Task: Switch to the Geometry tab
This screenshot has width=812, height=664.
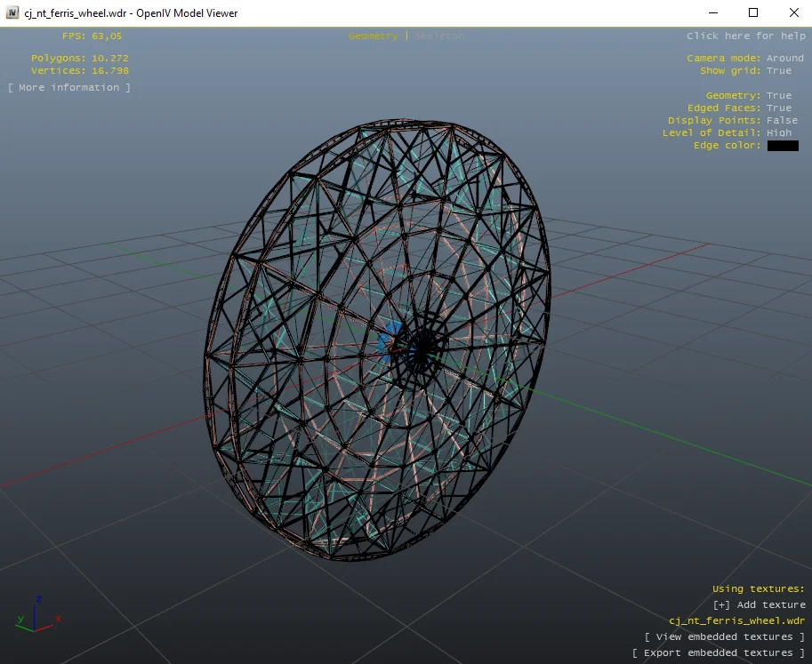Action: [373, 36]
